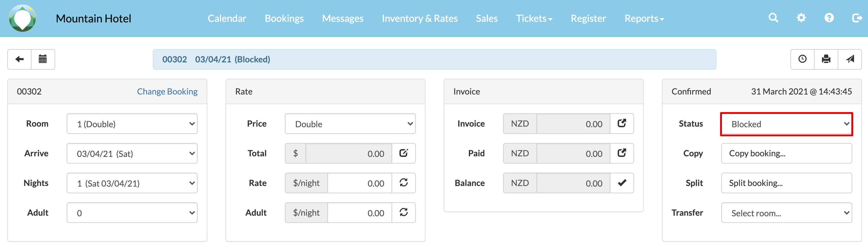The image size is (868, 249).
Task: Open the Transfer Select room dropdown
Action: tap(786, 213)
